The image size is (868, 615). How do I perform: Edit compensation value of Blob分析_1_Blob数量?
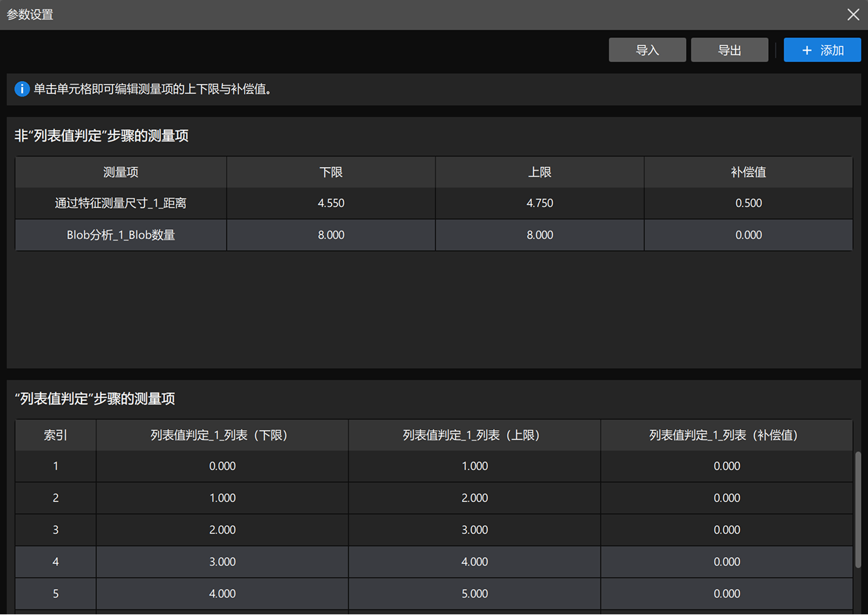[x=748, y=234]
